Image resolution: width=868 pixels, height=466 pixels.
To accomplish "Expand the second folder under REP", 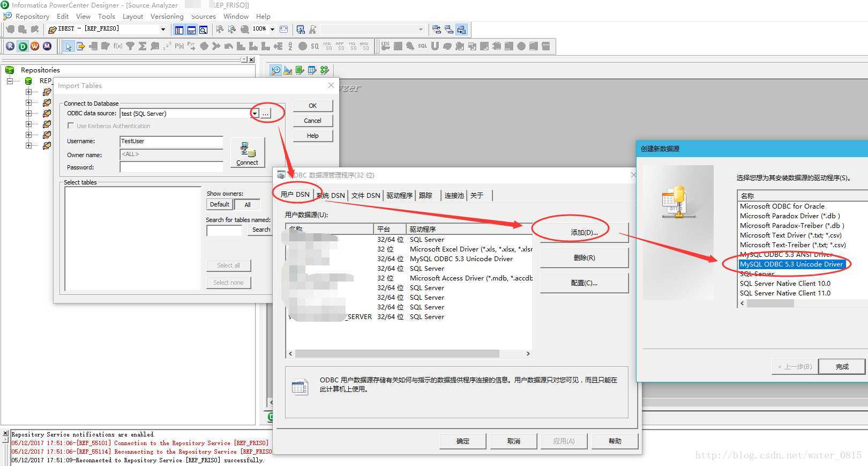I will click(28, 102).
